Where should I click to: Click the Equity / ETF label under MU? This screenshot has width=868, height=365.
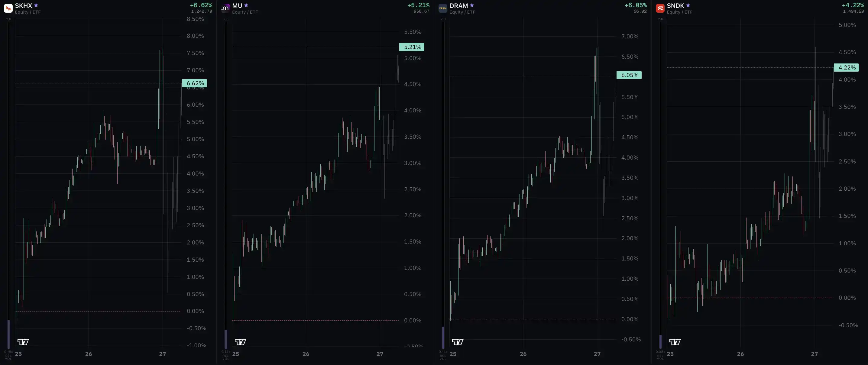coord(245,12)
